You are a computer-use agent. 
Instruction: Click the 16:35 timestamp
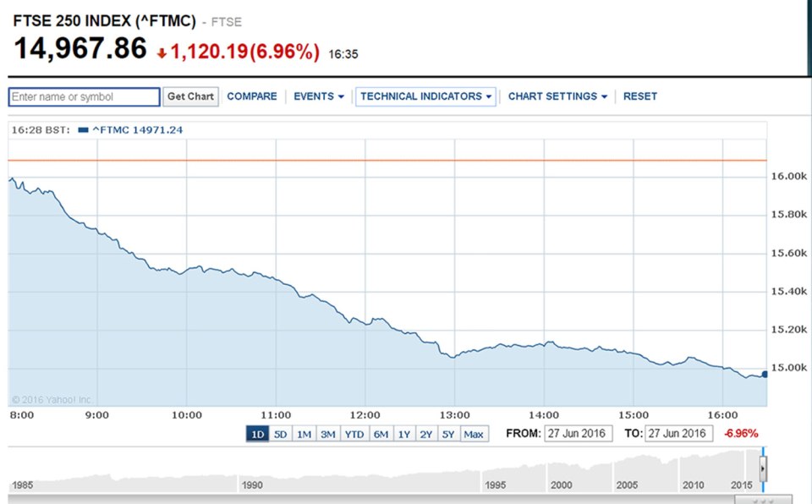(x=343, y=54)
